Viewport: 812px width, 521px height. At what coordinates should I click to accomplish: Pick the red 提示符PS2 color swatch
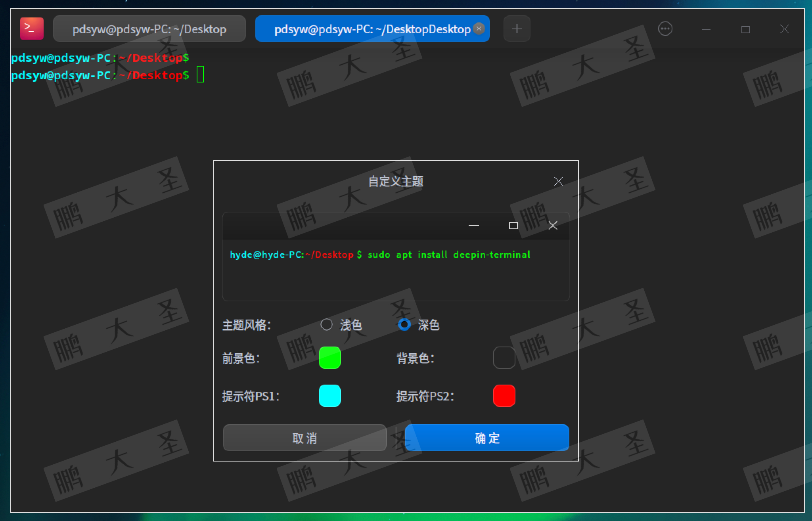(504, 396)
